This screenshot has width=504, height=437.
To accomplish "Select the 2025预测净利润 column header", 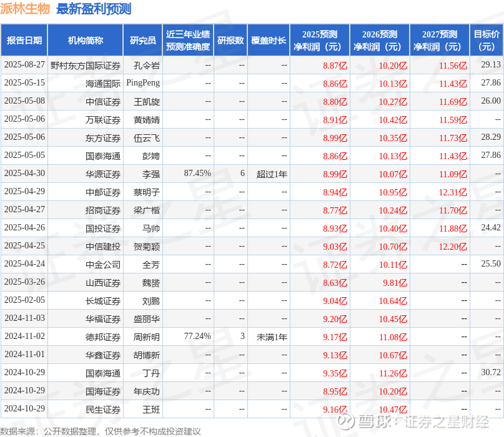I will pos(320,40).
